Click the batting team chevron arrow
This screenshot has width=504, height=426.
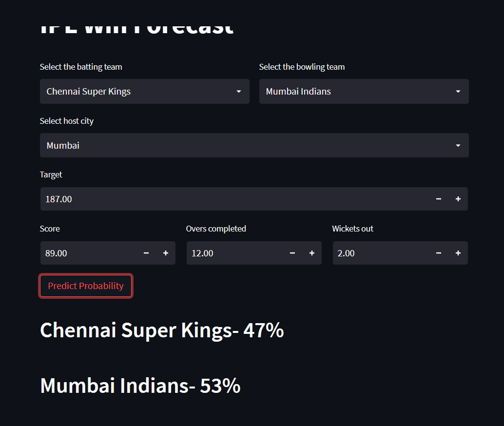pos(238,91)
